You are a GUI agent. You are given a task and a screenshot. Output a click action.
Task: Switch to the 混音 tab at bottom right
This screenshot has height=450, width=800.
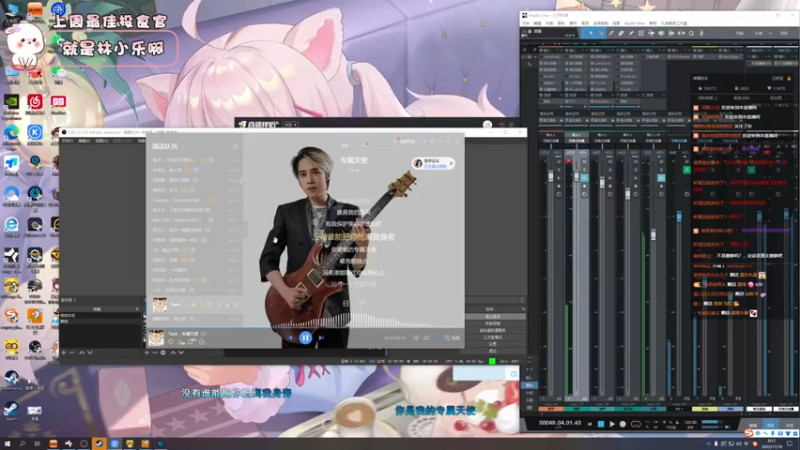tap(770, 425)
